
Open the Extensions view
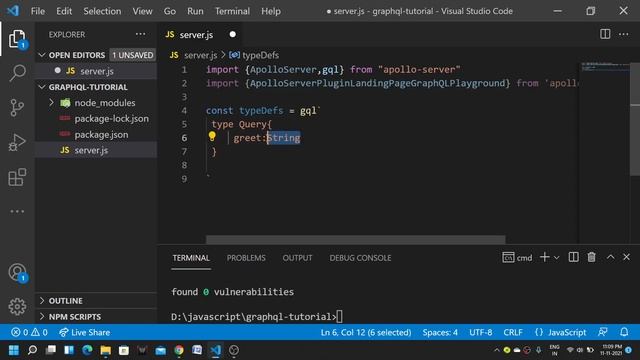(17, 177)
